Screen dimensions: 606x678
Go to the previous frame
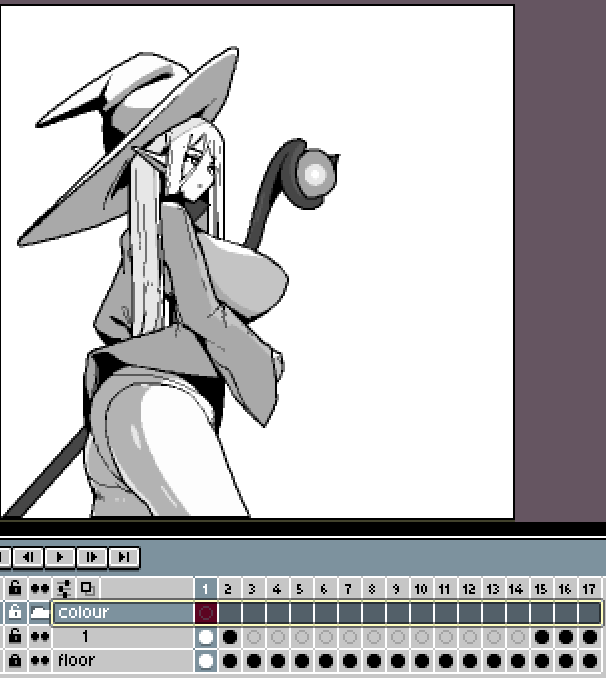pyautogui.click(x=28, y=557)
